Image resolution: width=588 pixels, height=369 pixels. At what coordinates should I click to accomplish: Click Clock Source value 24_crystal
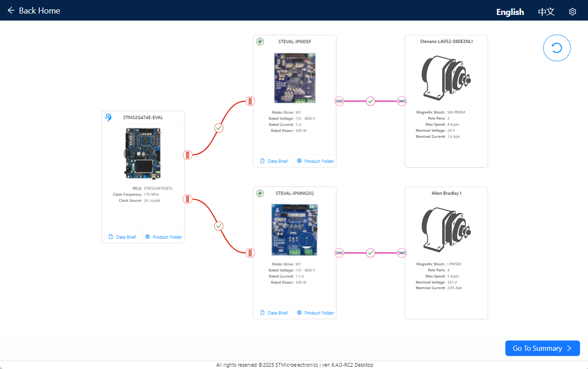(152, 200)
